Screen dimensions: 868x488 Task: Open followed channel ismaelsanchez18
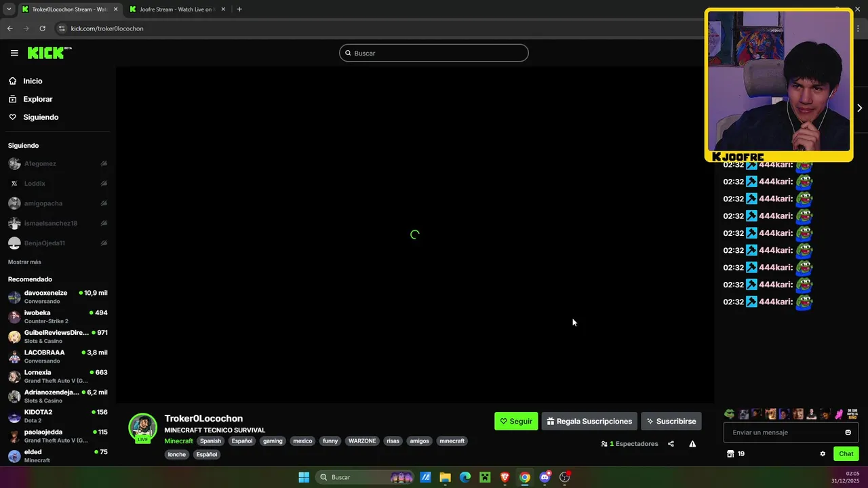coord(58,223)
